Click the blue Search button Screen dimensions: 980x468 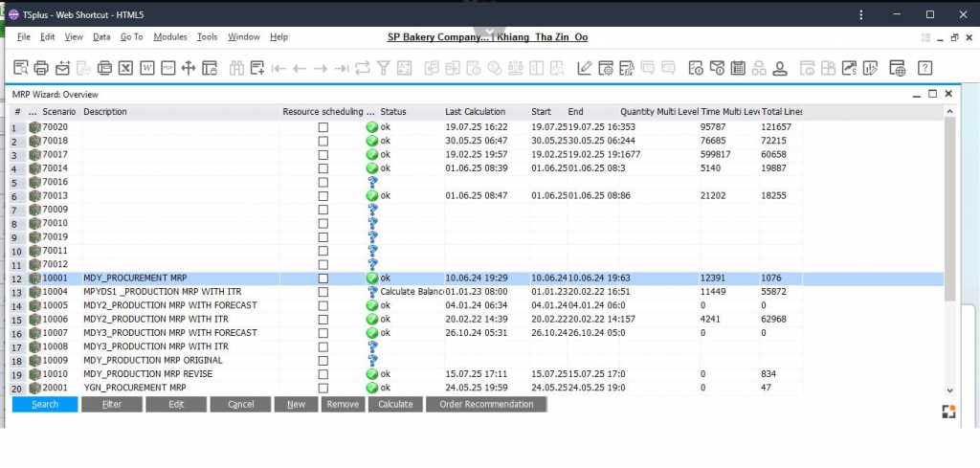point(44,405)
